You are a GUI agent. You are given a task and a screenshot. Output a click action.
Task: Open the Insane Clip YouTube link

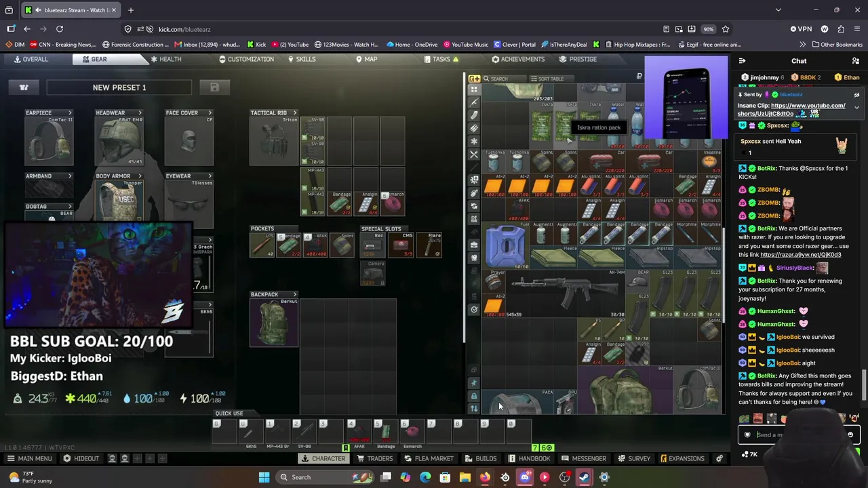pyautogui.click(x=791, y=110)
